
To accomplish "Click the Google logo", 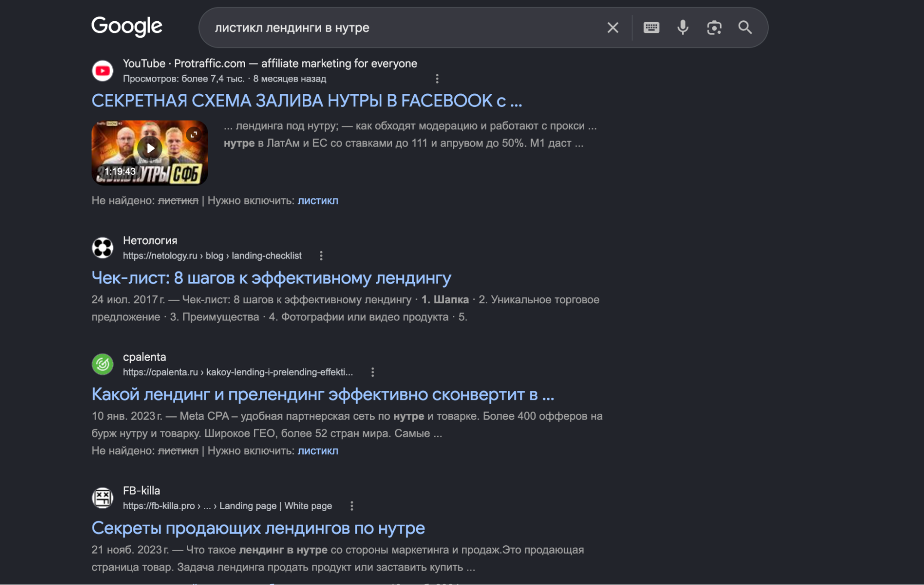I will (x=127, y=27).
